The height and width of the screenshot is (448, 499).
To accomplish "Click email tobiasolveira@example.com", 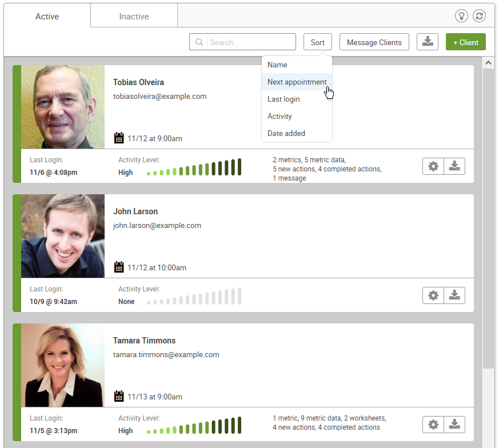I will 159,97.
